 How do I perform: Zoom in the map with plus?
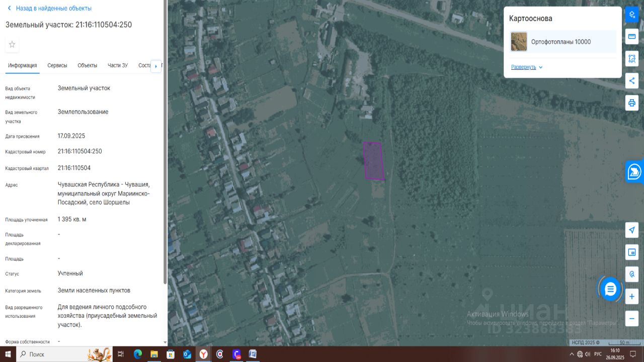[632, 296]
